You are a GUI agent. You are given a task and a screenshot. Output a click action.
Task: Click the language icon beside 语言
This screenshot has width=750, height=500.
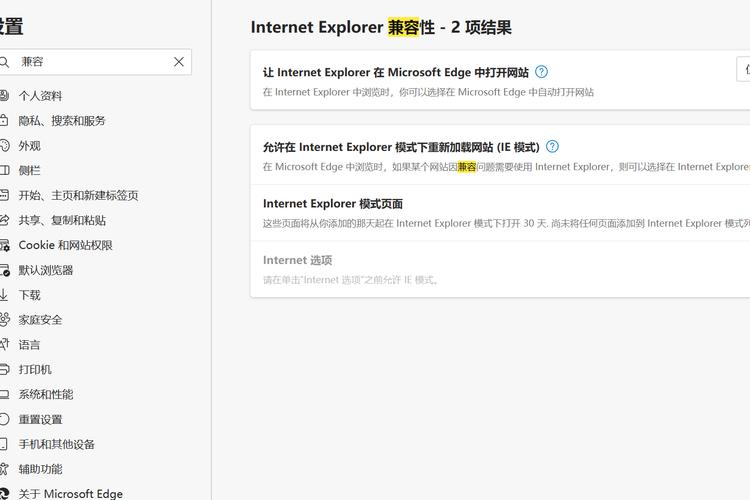4,344
